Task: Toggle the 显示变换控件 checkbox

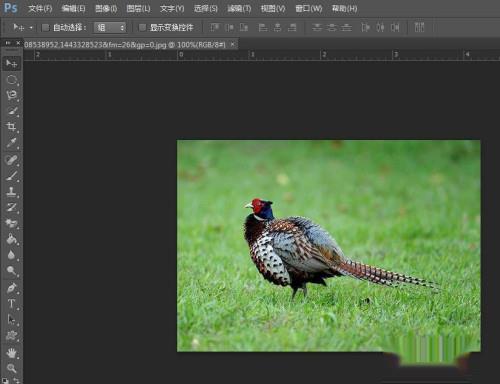Action: 142,27
